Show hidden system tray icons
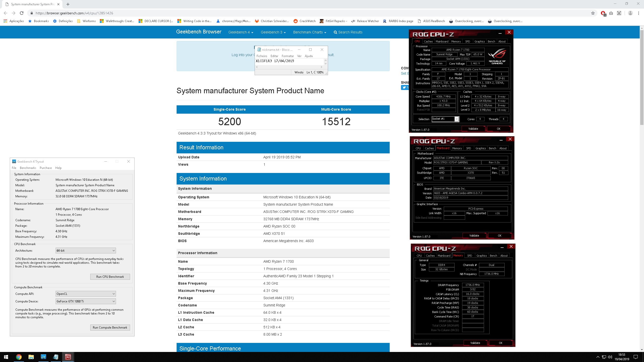The width and height of the screenshot is (644, 362). pyautogui.click(x=598, y=357)
